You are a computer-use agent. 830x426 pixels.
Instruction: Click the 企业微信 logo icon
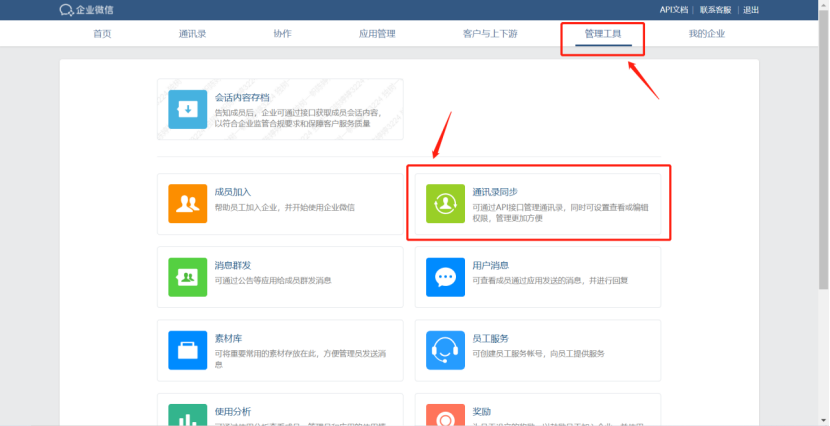66,10
